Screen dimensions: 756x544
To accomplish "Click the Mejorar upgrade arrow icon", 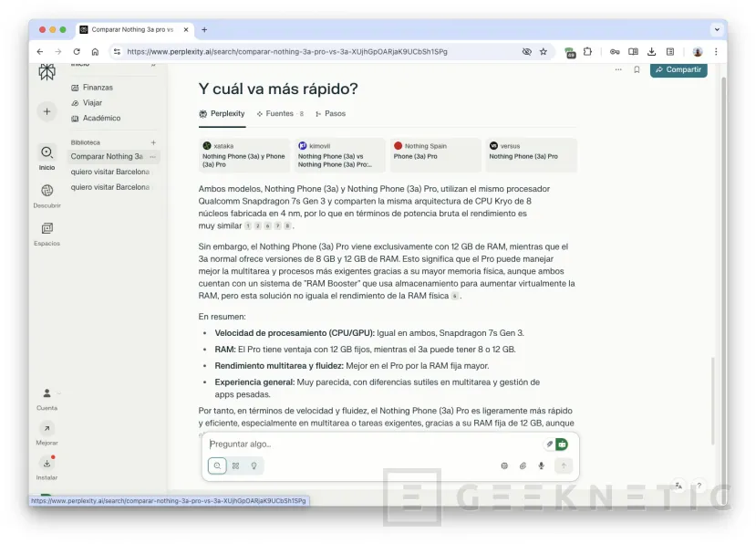I will point(47,428).
